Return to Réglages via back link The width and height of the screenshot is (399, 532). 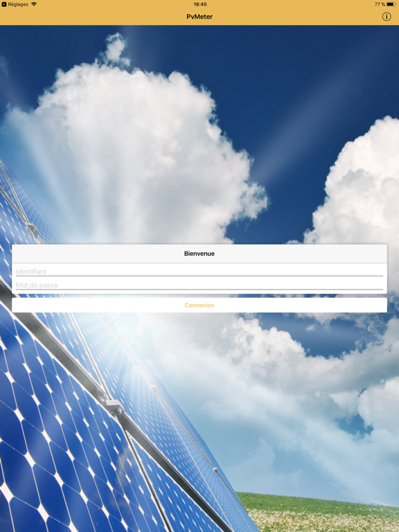[15, 4]
